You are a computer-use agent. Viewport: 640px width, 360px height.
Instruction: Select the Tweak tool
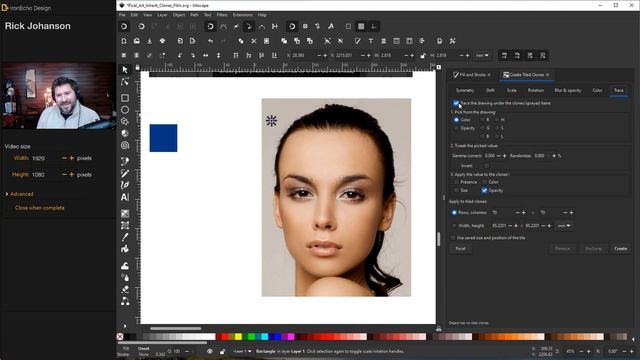tap(125, 266)
